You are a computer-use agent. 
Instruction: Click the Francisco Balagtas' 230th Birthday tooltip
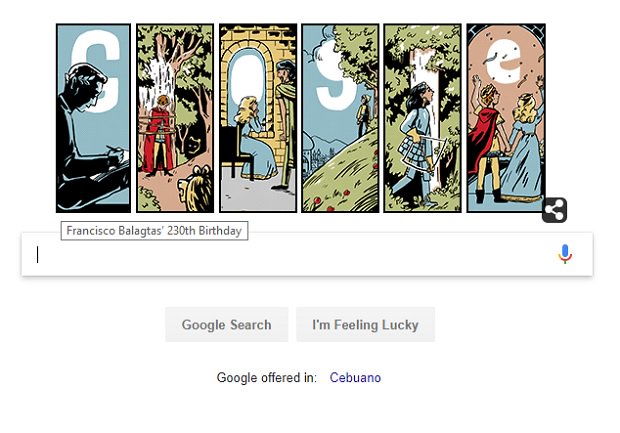[154, 231]
